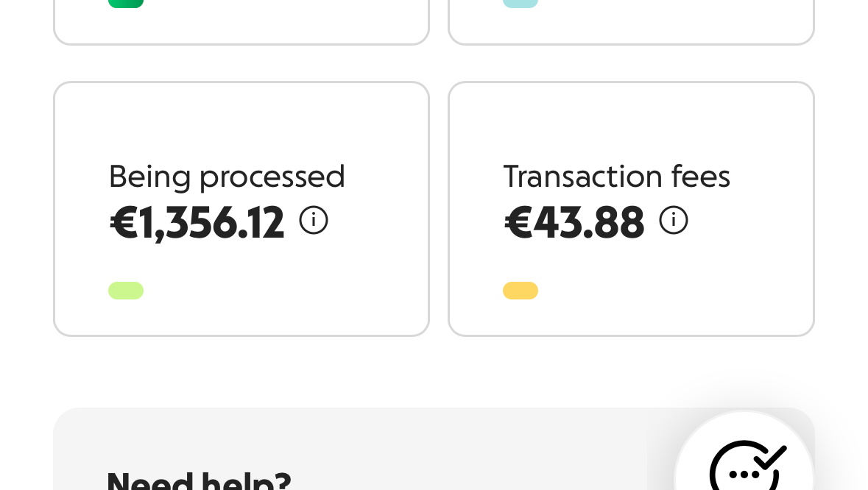Select the Being processed card

pyautogui.click(x=241, y=118)
